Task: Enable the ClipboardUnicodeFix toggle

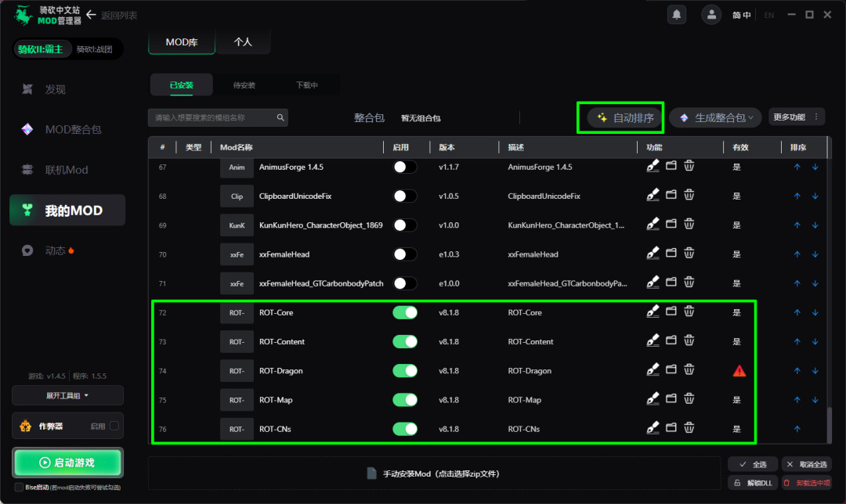Action: pos(405,196)
